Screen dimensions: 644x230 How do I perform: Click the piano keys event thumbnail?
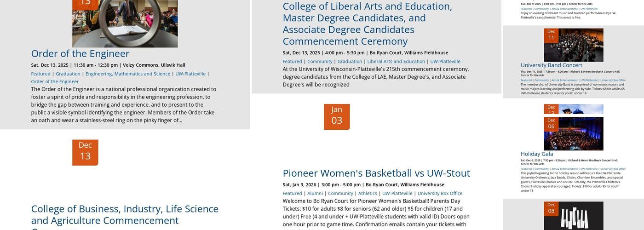tap(574, 216)
